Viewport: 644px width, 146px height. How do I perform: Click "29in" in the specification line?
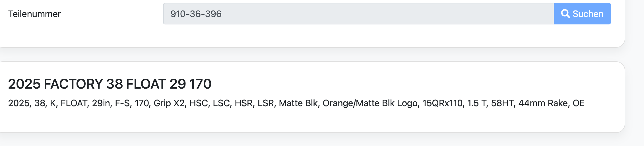pos(101,103)
